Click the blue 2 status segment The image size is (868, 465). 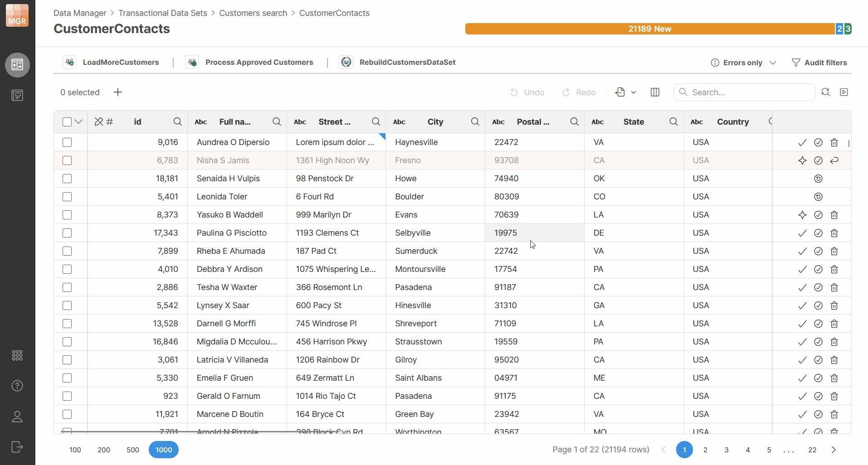(x=839, y=29)
